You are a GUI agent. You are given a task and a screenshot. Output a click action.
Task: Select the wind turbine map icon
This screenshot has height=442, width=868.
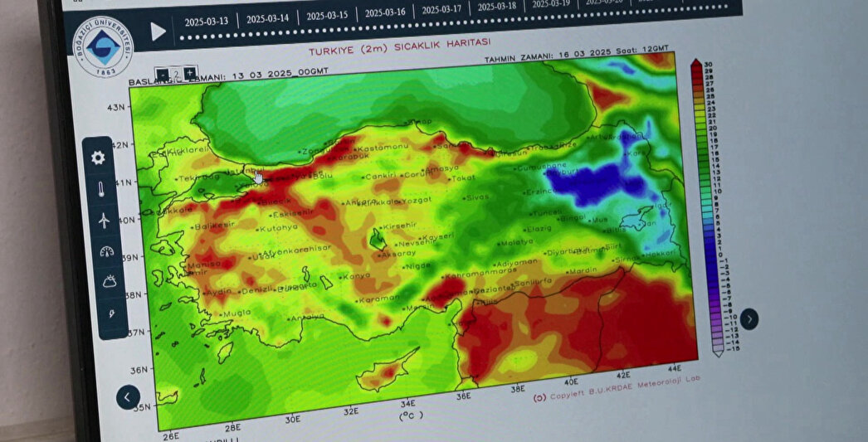pyautogui.click(x=104, y=221)
